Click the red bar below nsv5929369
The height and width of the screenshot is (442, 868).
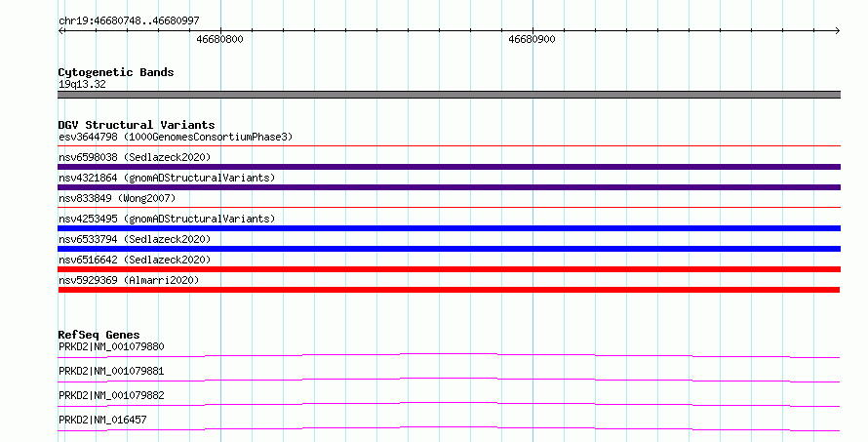pos(449,290)
